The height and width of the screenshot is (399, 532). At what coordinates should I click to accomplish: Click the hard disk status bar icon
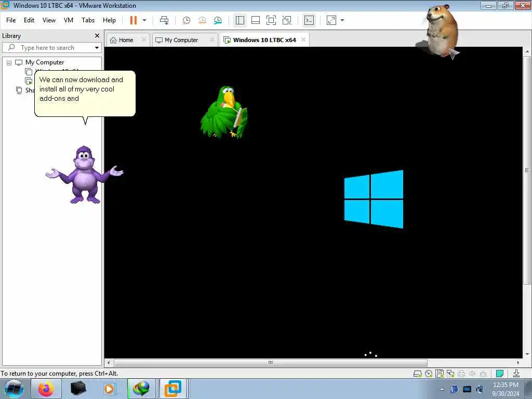click(x=418, y=374)
